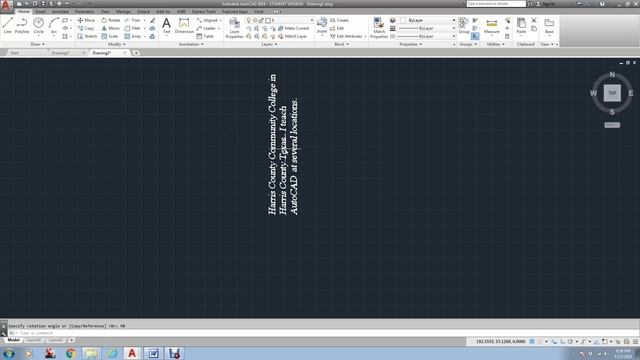
Task: Click the Insert block icon
Action: coord(322,25)
